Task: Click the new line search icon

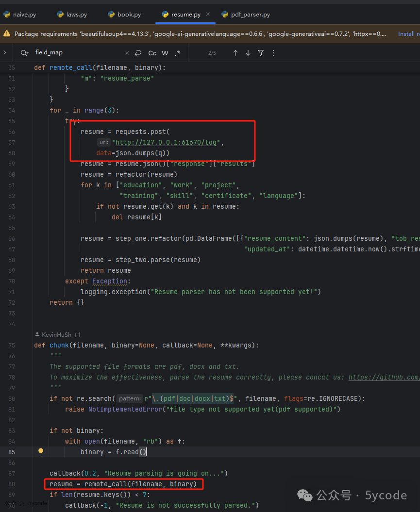Action: 138,53
